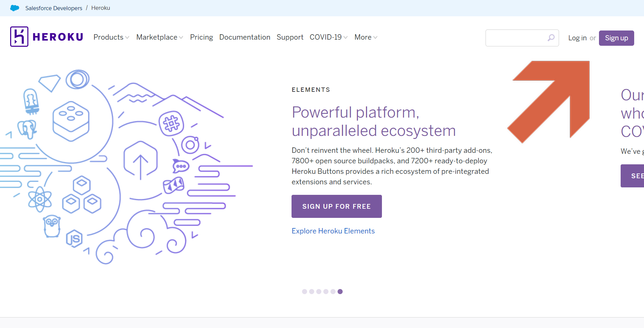Expand the Marketplace dropdown menu

point(160,37)
